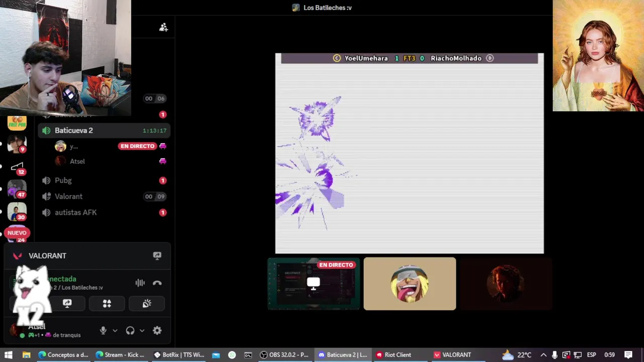
Task: Open server icon with 30 badge
Action: [x=17, y=211]
